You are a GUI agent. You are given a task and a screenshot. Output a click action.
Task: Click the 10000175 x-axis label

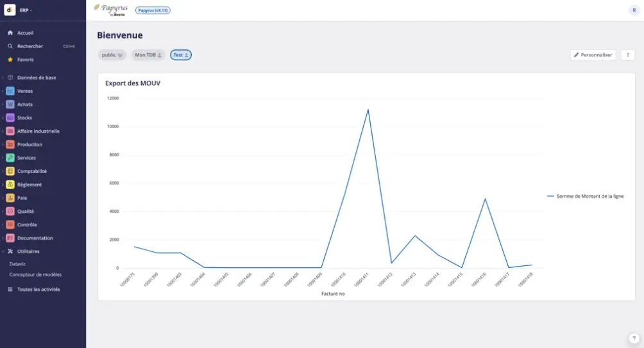pyautogui.click(x=127, y=279)
